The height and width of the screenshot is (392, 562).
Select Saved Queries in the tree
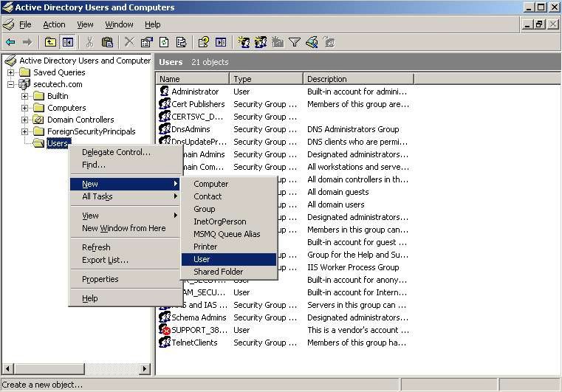click(59, 72)
